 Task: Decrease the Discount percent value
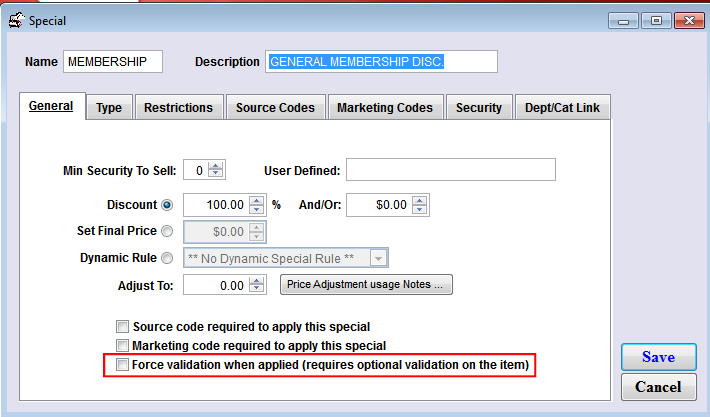[257, 209]
